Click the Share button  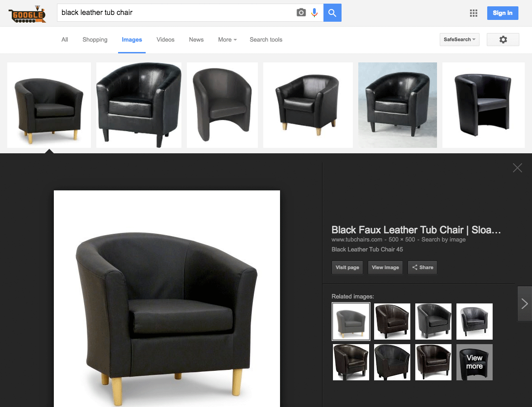423,267
